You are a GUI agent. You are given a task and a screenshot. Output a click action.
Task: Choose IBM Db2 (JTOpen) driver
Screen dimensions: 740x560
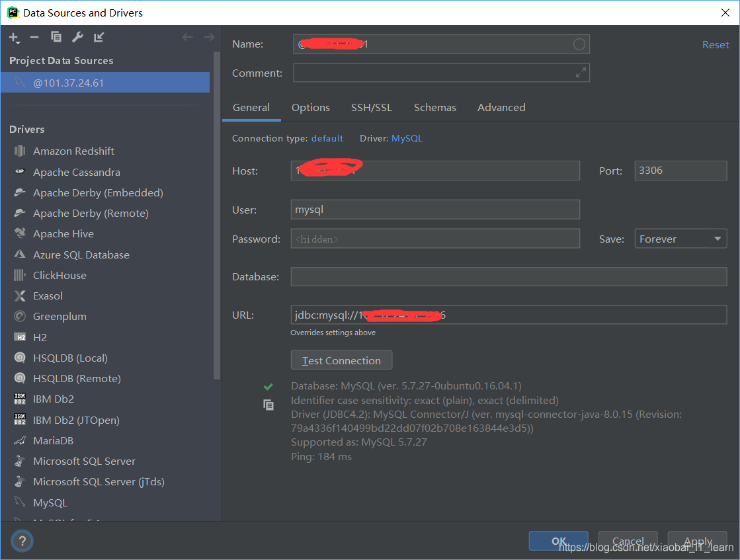(76, 420)
